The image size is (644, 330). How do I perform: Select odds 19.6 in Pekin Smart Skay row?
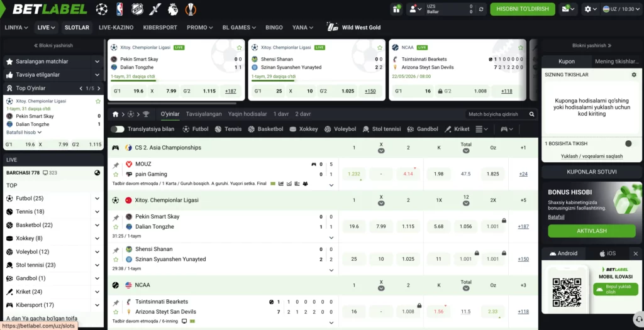(x=353, y=226)
